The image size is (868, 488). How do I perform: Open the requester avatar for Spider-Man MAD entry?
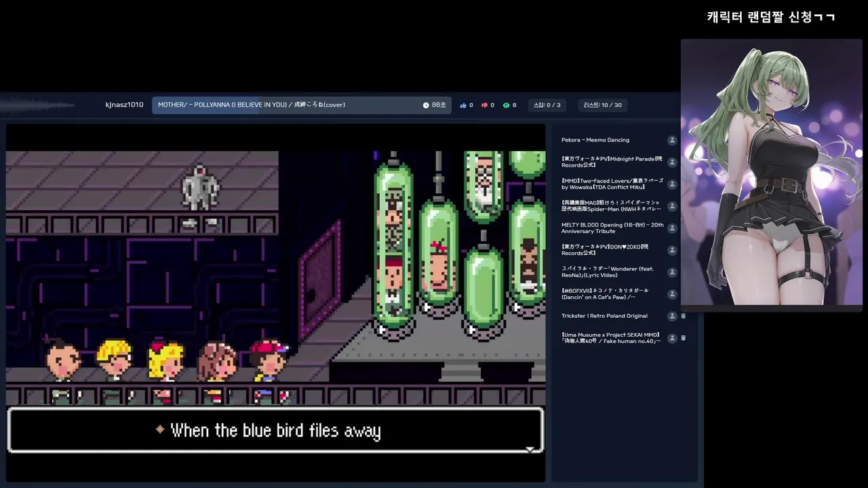[672, 206]
